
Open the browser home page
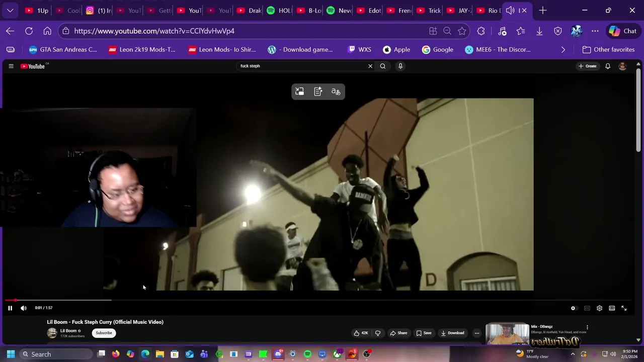[x=47, y=31]
